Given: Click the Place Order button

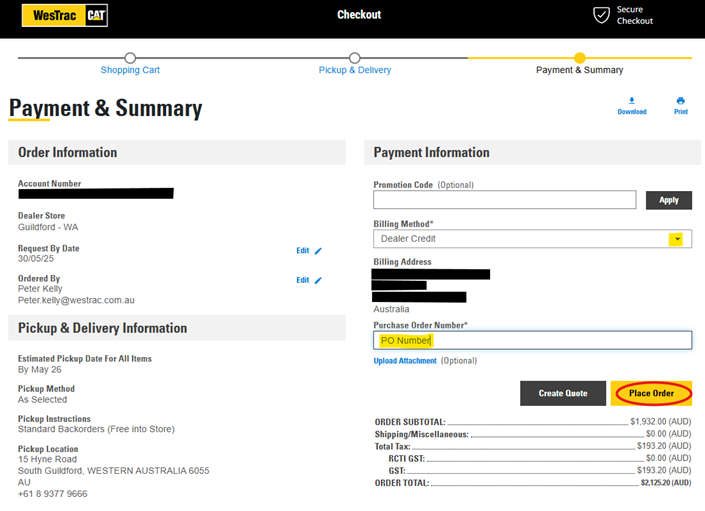Looking at the screenshot, I should [651, 393].
